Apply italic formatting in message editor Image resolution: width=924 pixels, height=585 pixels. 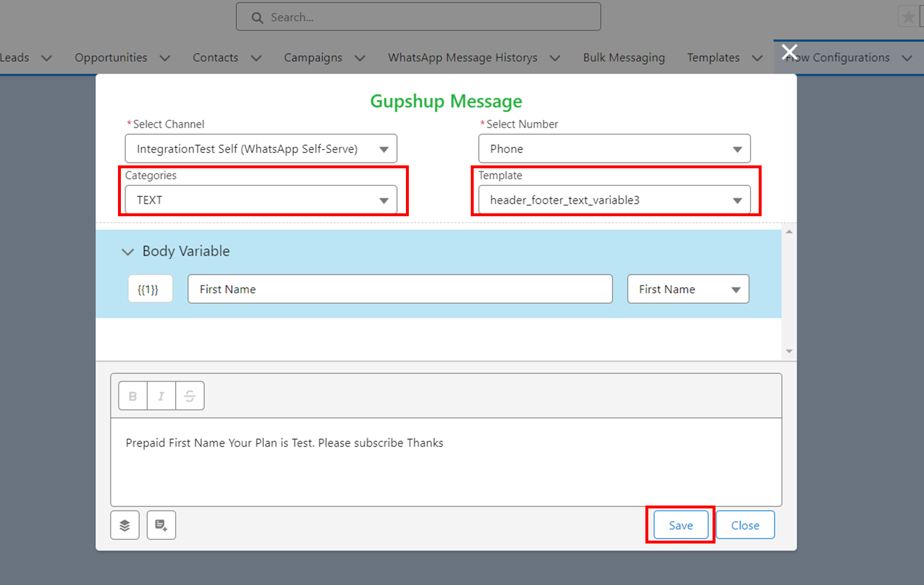click(161, 396)
